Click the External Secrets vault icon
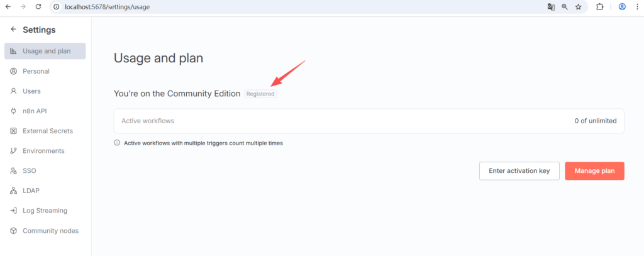The height and width of the screenshot is (256, 644). click(13, 131)
